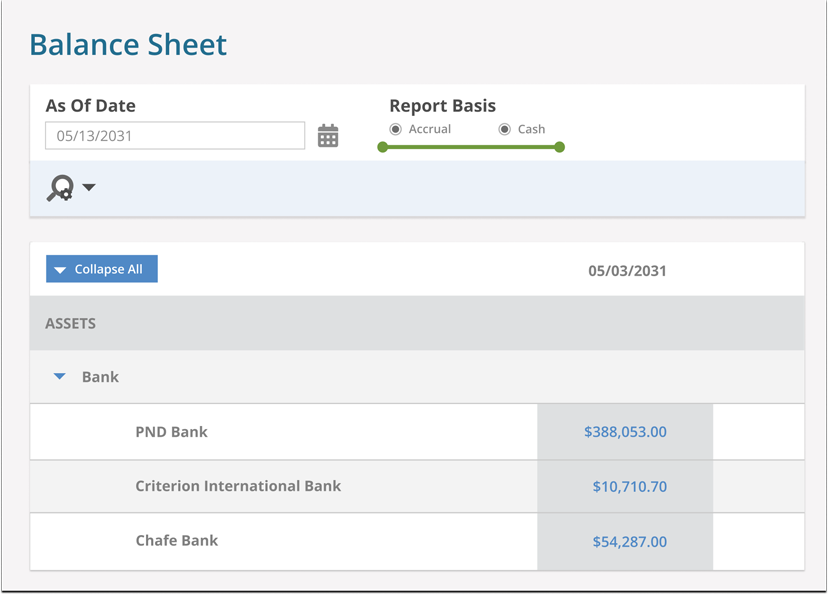The width and height of the screenshot is (828, 594).
Task: Click the As Of Date input field
Action: point(175,136)
